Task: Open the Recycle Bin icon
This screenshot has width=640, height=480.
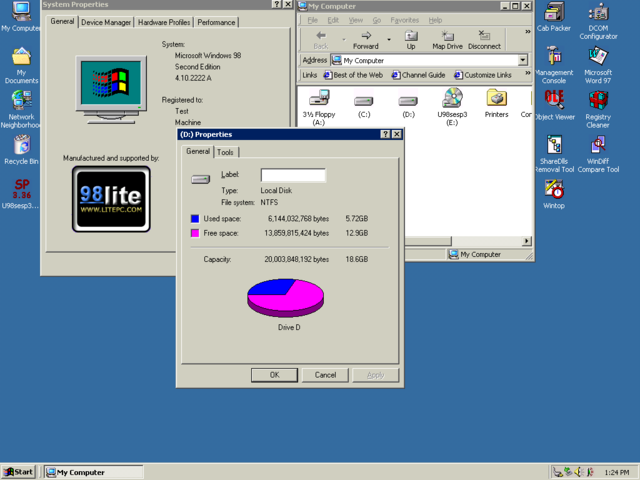Action: (x=21, y=150)
